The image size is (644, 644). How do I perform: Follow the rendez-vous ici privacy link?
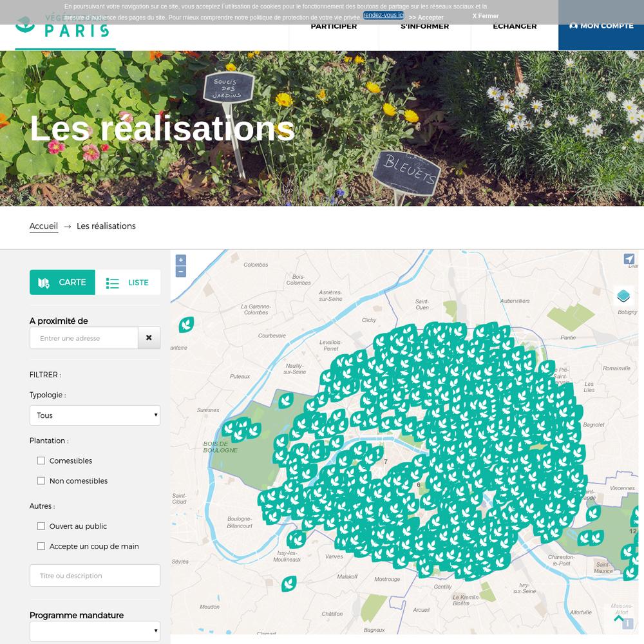pos(384,15)
